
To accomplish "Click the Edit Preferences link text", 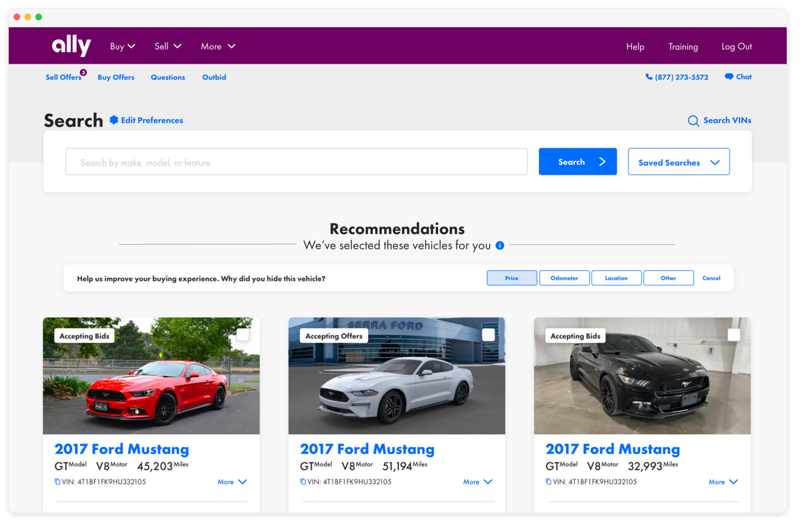I will 152,120.
